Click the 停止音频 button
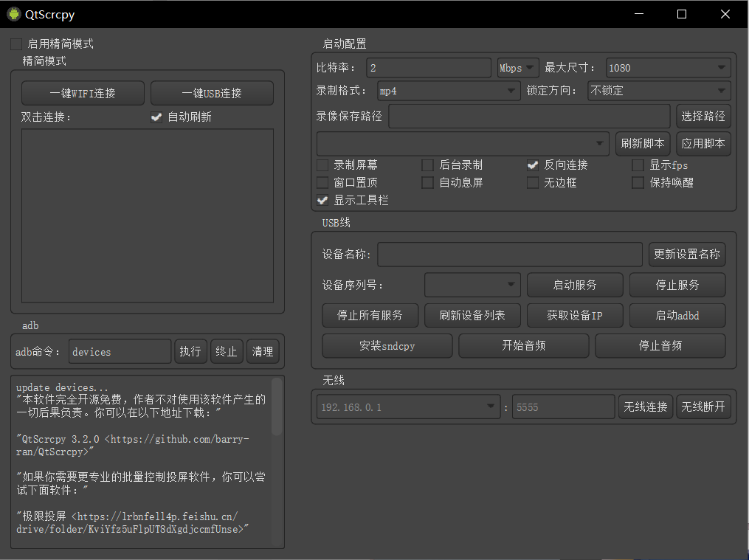Screen dimensions: 749x560 tap(660, 345)
